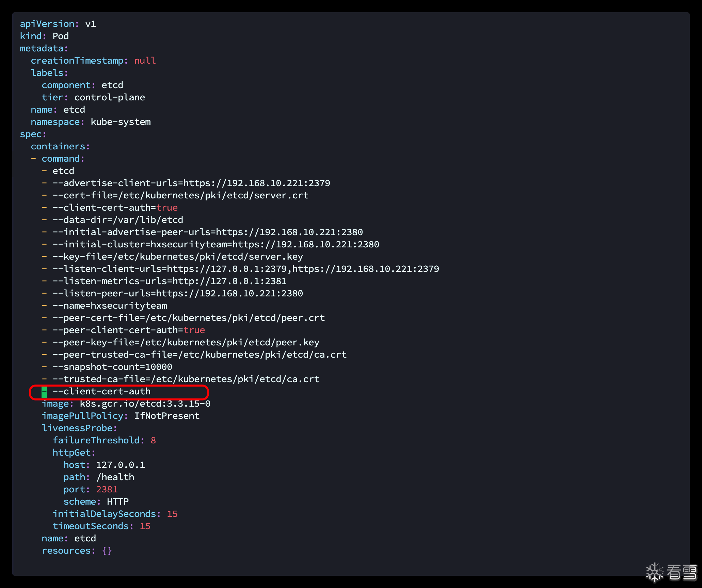
Task: Click the snowflake watermark logo
Action: click(x=654, y=572)
